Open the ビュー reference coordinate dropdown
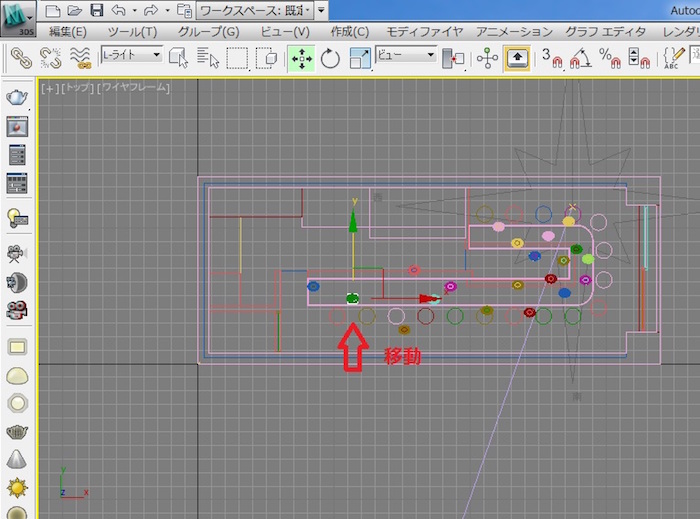Viewport: 700px width, 519px height. pyautogui.click(x=406, y=56)
